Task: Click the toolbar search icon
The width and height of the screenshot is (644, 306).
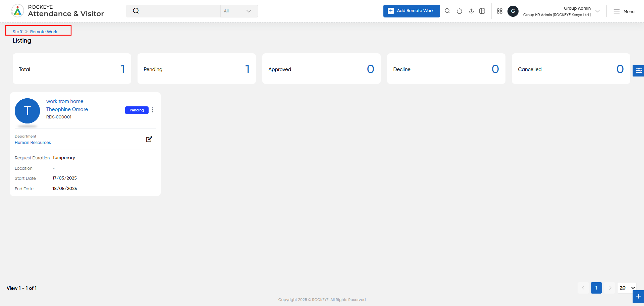Action: pos(447,11)
